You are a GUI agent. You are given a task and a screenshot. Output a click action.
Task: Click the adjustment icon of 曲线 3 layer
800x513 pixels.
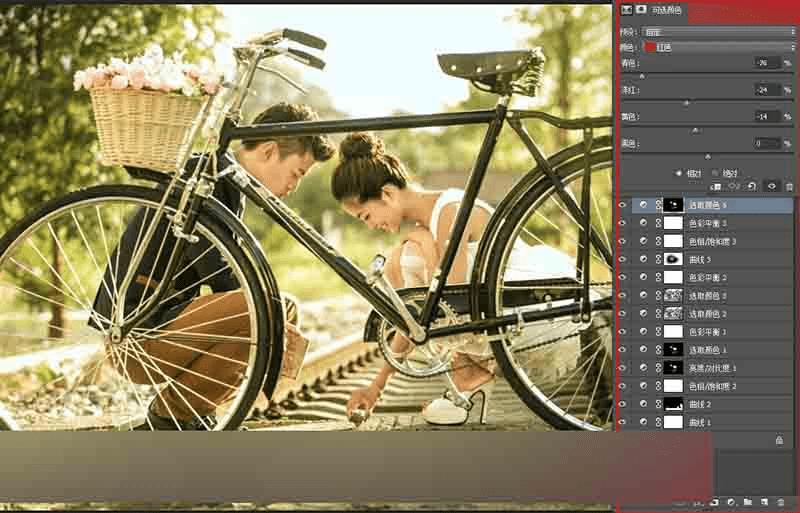coord(643,259)
